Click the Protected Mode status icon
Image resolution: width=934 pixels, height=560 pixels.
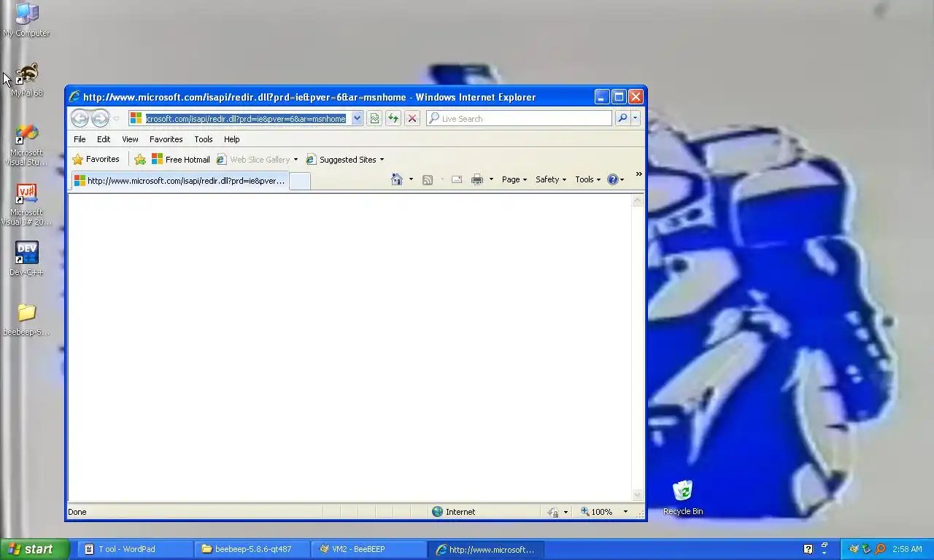pyautogui.click(x=553, y=512)
